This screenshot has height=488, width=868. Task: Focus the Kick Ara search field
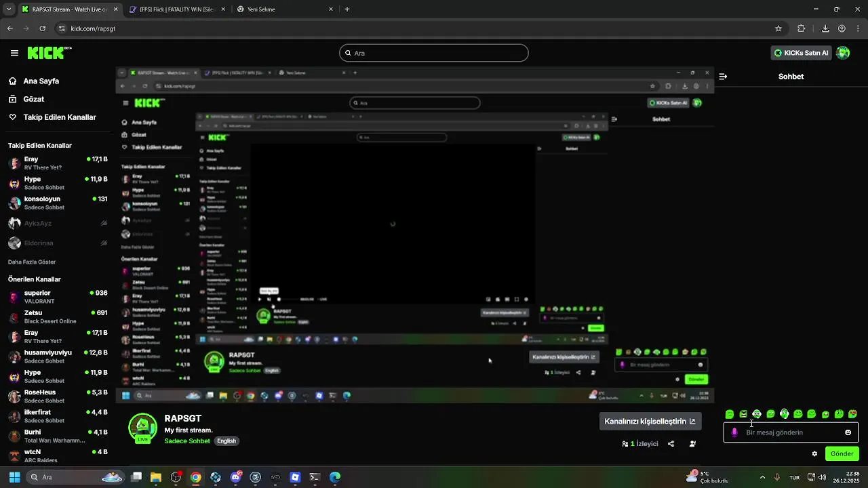pyautogui.click(x=434, y=53)
